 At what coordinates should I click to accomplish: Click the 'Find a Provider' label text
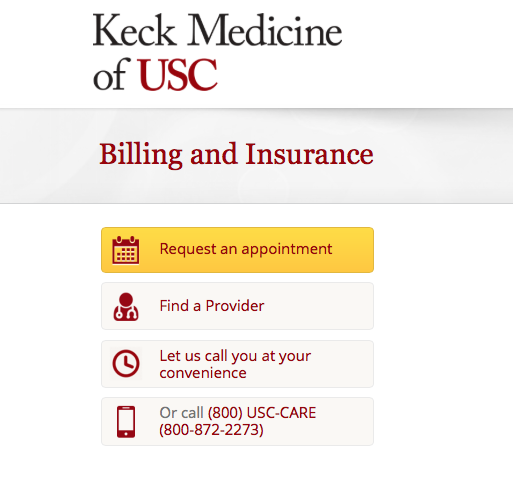212,306
